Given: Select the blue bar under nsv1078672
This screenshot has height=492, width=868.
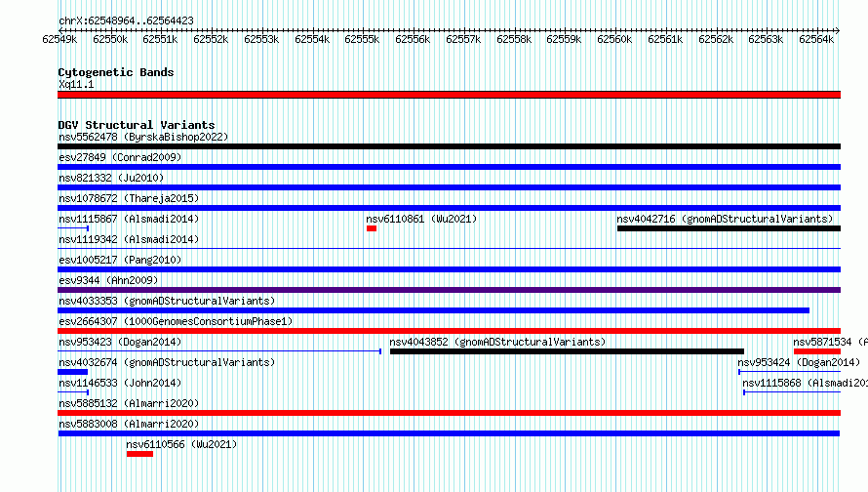Looking at the screenshot, I should pyautogui.click(x=449, y=208).
